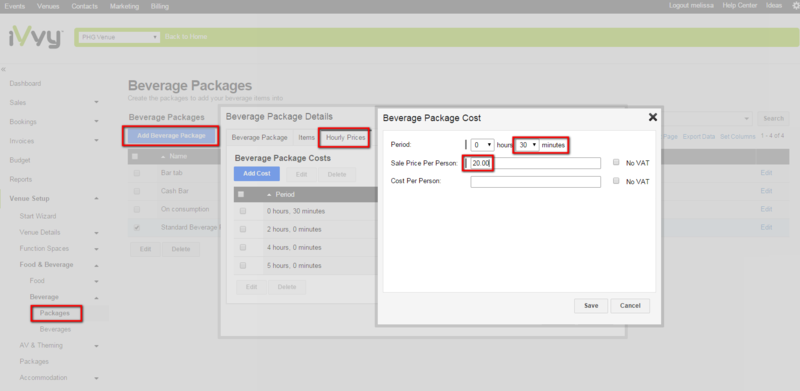
Task: Close the Beverage Package Cost dialog
Action: [x=652, y=117]
